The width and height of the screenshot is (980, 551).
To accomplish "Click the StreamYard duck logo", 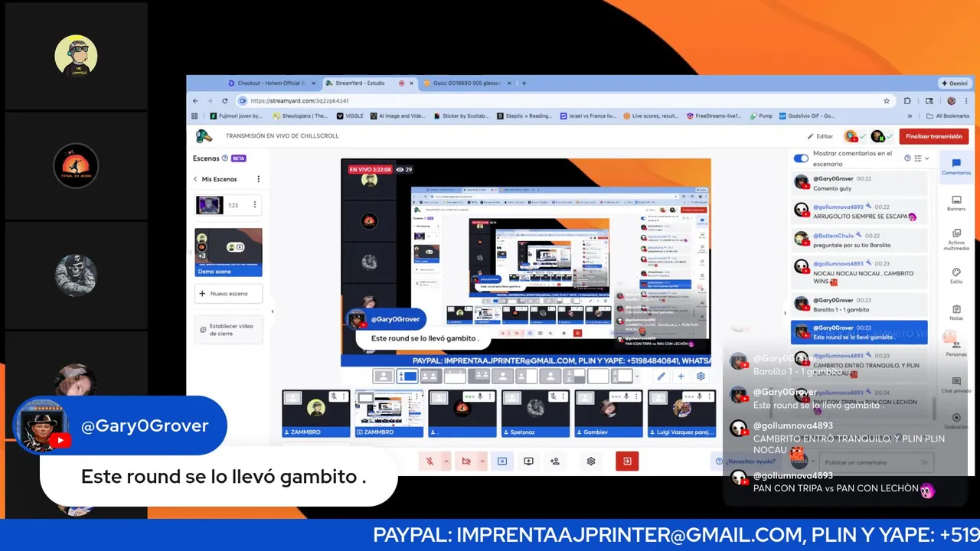I will (204, 136).
